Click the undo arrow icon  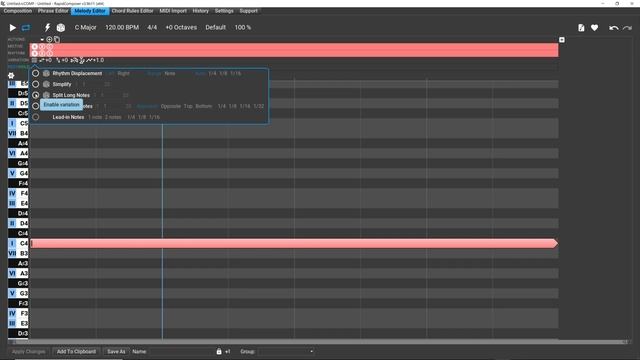tap(613, 28)
